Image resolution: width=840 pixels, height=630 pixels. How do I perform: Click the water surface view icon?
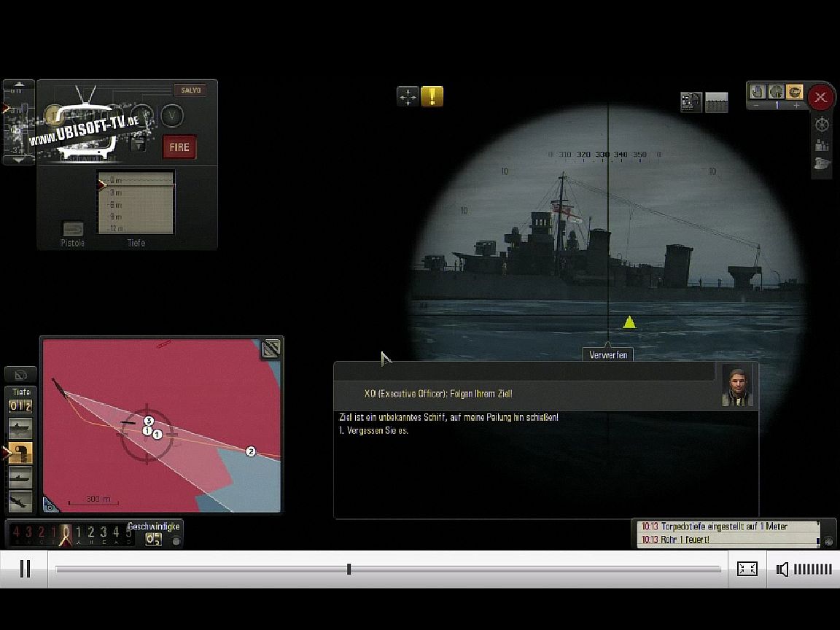[x=716, y=102]
